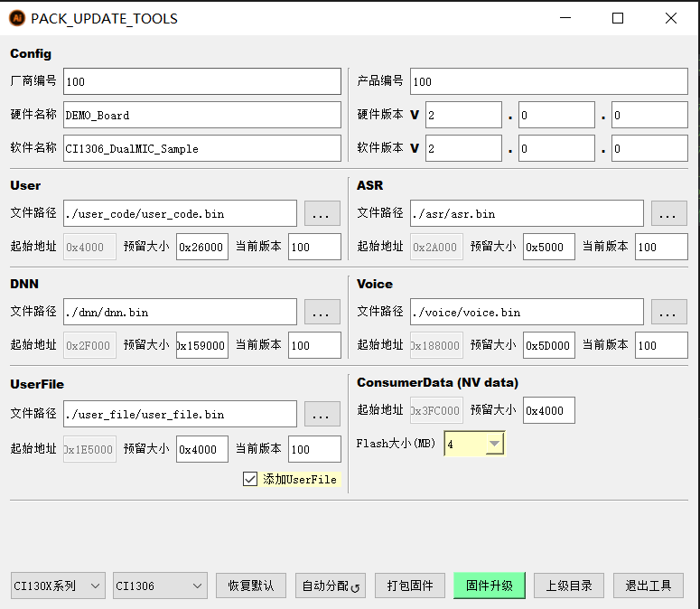The height and width of the screenshot is (609, 700).
Task: Open the Flash大小(MB) dropdown
Action: (x=493, y=444)
